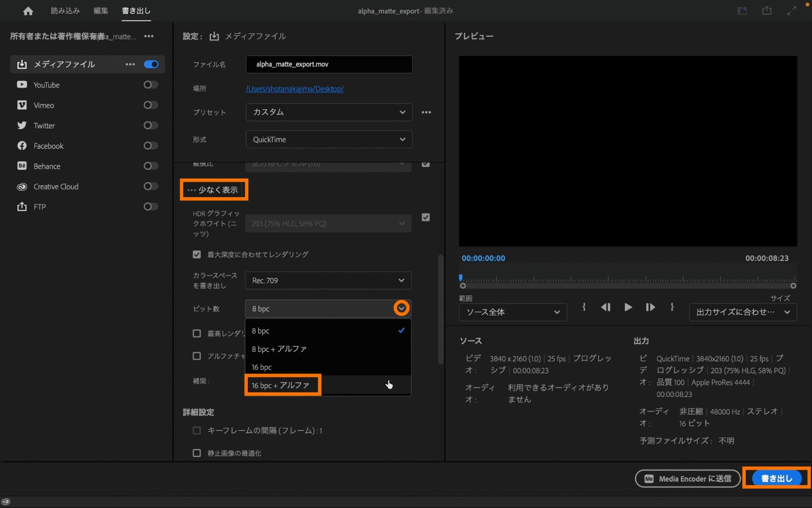Click the quick export share icon
This screenshot has height=508, width=812.
767,11
